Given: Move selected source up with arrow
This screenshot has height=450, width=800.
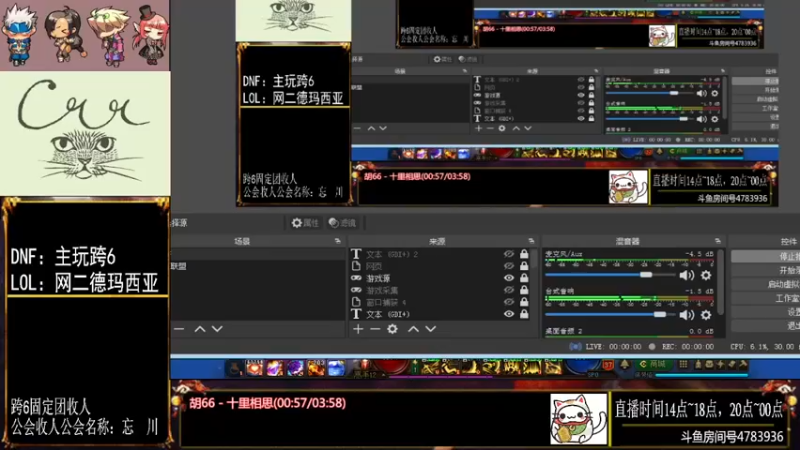Looking at the screenshot, I should pyautogui.click(x=413, y=329).
